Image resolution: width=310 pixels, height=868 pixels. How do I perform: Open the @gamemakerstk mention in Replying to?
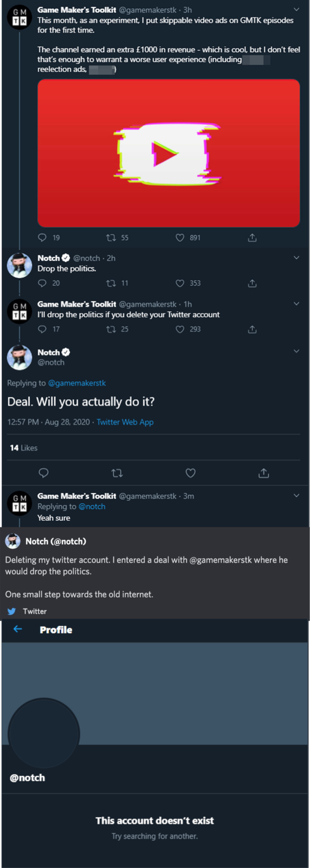coord(77,383)
